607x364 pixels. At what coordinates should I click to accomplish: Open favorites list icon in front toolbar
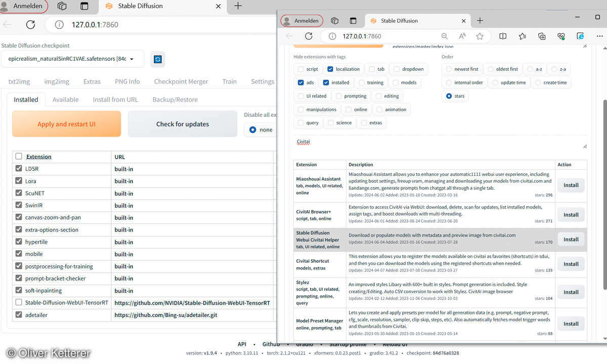click(523, 36)
